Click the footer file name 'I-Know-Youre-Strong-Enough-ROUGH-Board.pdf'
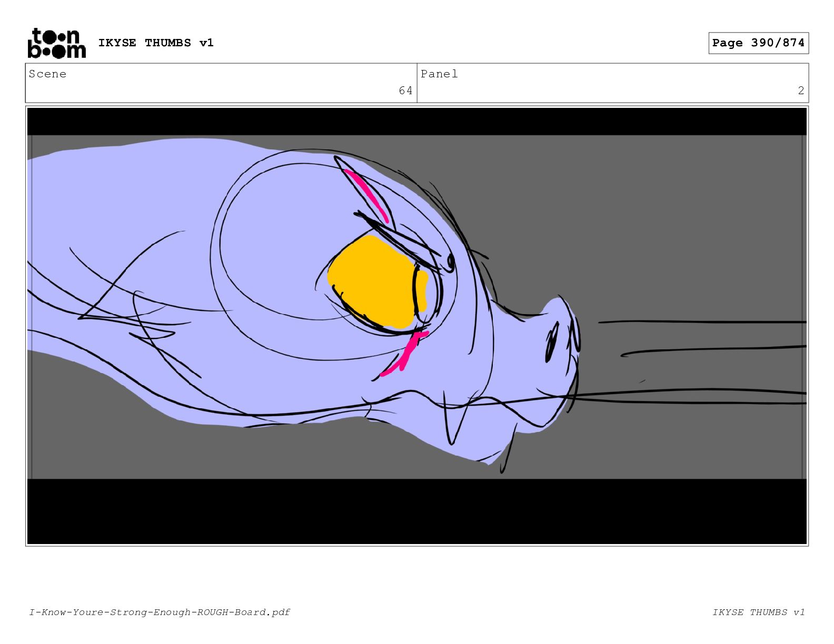 coord(160,612)
